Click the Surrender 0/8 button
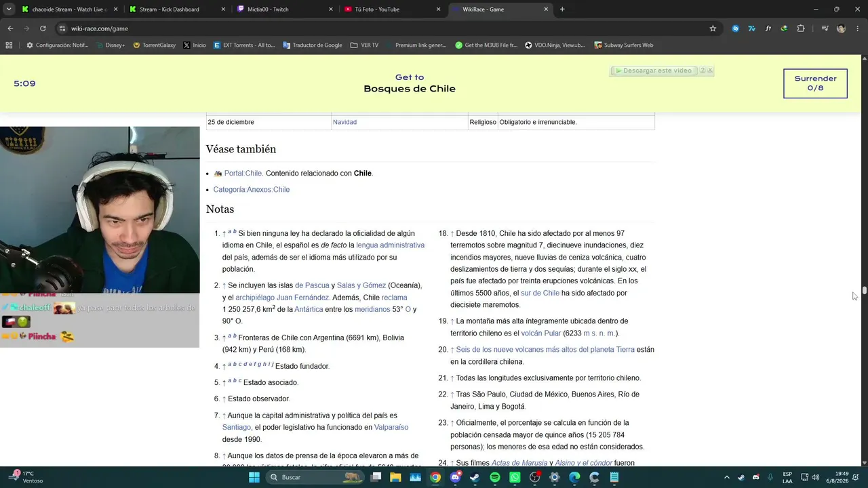The width and height of the screenshot is (868, 488). click(x=815, y=83)
